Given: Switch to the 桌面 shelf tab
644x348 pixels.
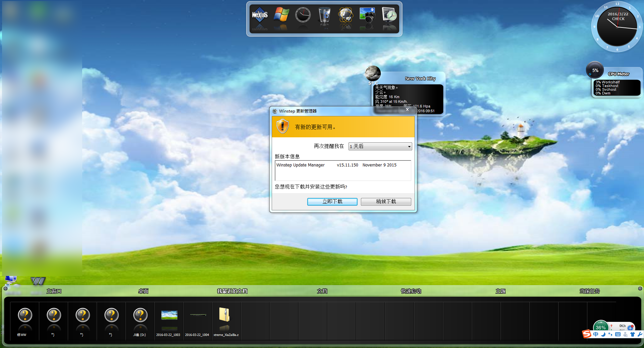Looking at the screenshot, I should [143, 291].
